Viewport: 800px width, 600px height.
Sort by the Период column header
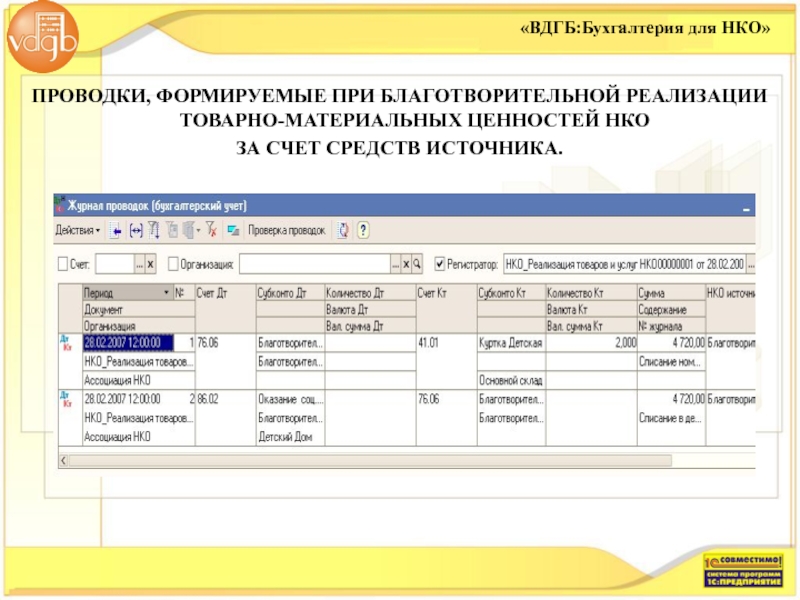[128, 293]
